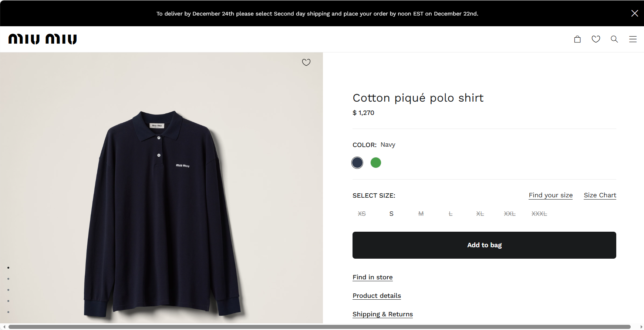Jump to second product image dot
The height and width of the screenshot is (330, 644).
pyautogui.click(x=8, y=279)
